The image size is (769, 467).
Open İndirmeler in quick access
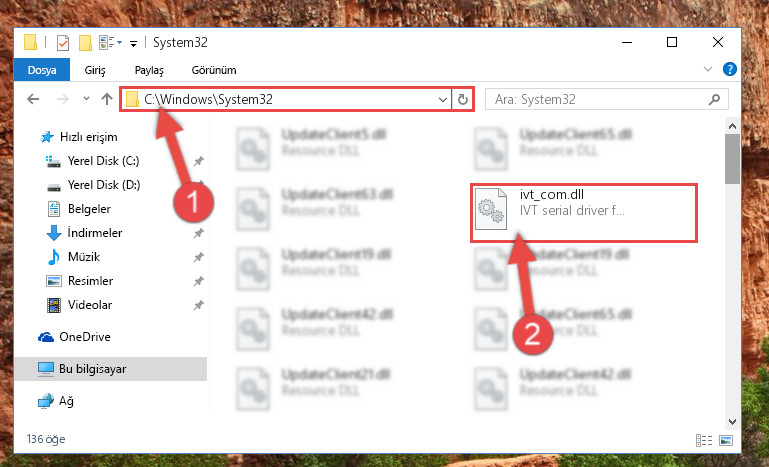(x=95, y=233)
